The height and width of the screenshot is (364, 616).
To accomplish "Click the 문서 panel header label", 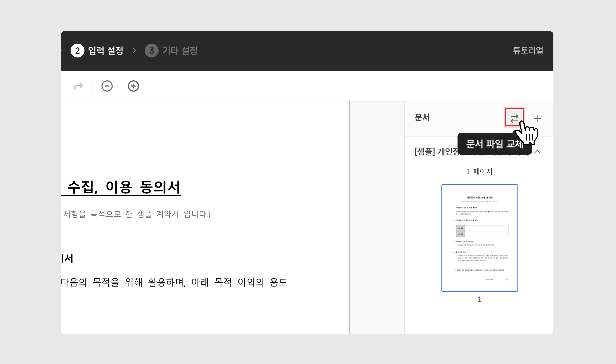I will click(x=422, y=118).
